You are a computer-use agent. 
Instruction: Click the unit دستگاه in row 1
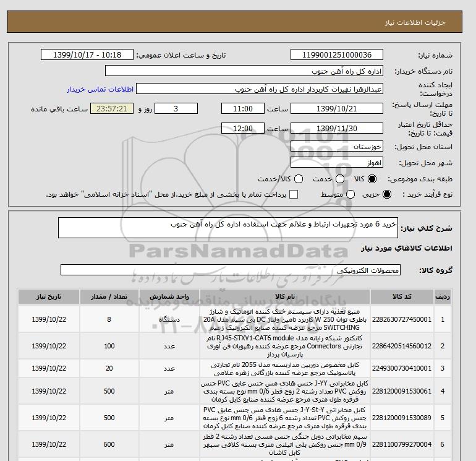tap(169, 319)
